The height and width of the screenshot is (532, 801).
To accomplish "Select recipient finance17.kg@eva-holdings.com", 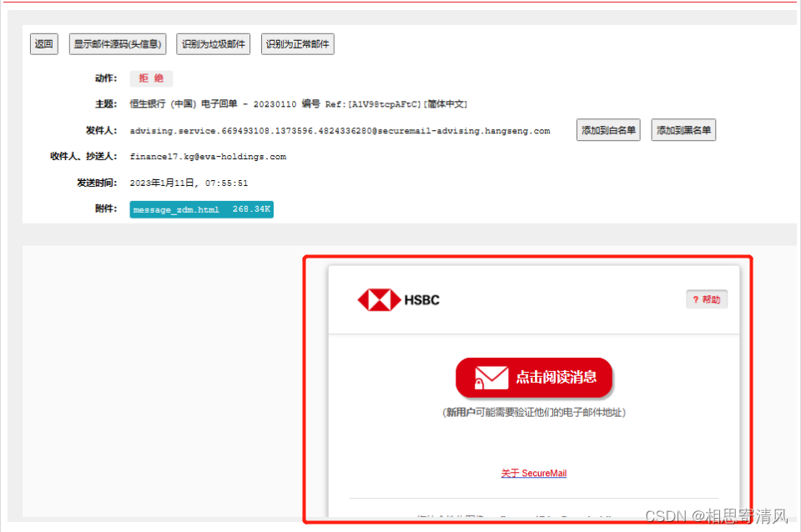I will tap(208, 157).
